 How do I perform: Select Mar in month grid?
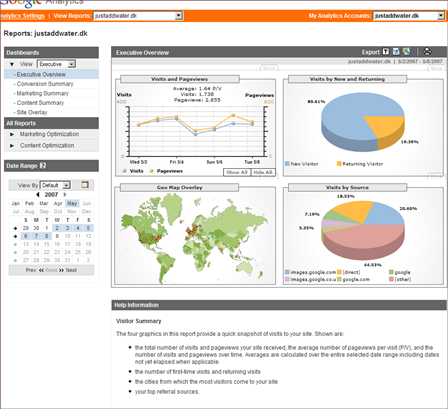click(44, 203)
